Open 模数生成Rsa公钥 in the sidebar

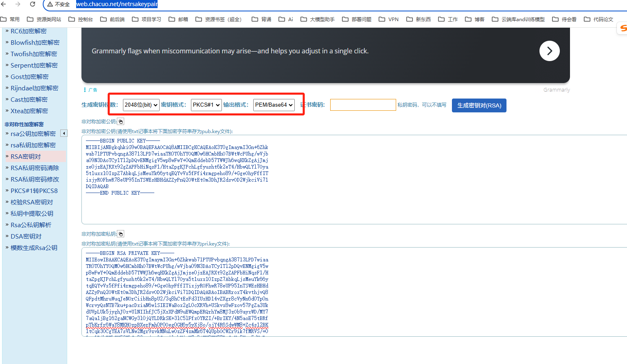click(34, 248)
